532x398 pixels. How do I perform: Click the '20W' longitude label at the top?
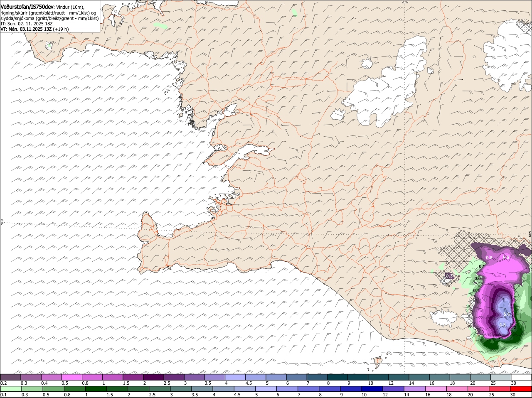405,2
